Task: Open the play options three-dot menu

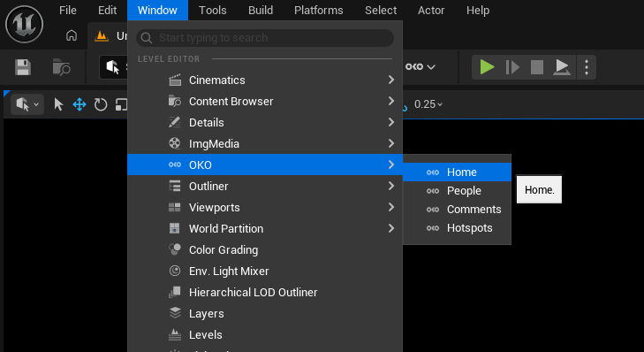Action: [x=587, y=67]
